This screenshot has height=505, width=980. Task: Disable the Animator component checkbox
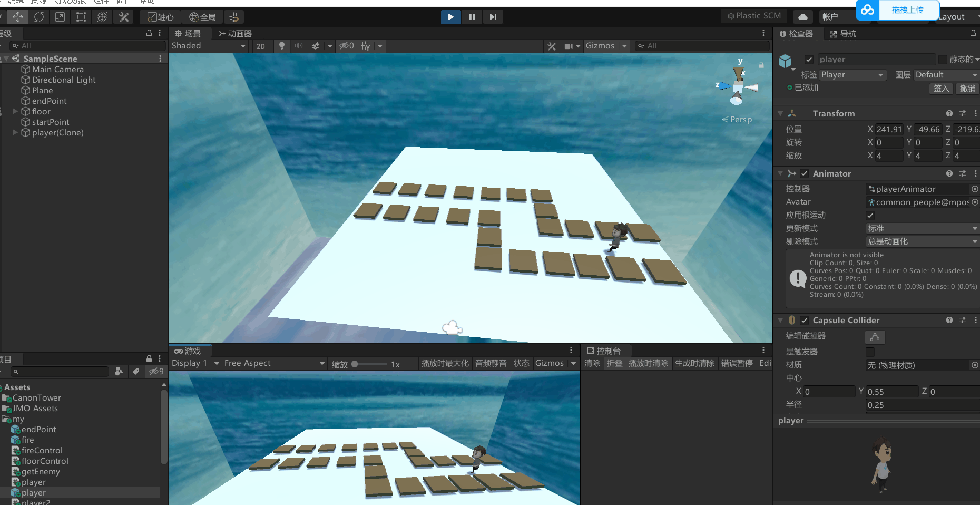coord(804,173)
